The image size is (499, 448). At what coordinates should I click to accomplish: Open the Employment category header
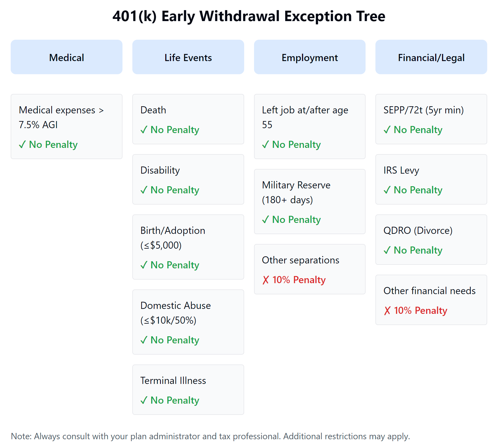coord(310,57)
